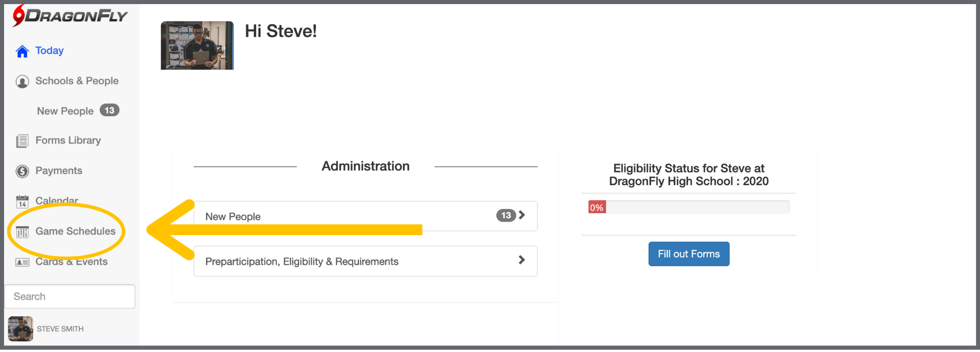The height and width of the screenshot is (352, 980).
Task: Click the Calendar icon in sidebar
Action: pos(22,202)
